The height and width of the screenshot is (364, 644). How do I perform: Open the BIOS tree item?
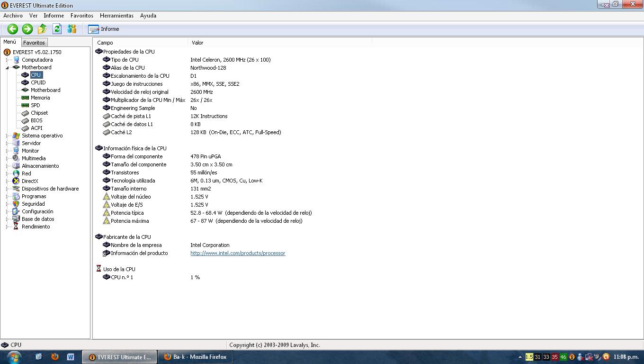point(36,120)
